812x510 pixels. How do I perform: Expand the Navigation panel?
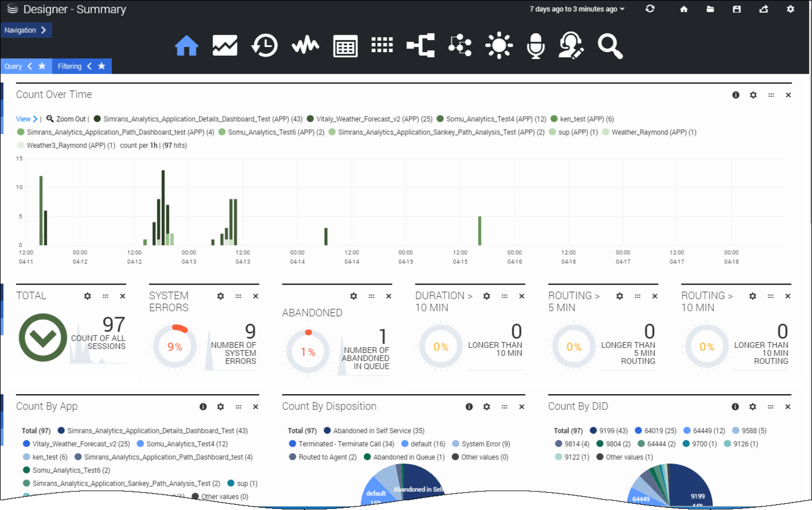(26, 30)
